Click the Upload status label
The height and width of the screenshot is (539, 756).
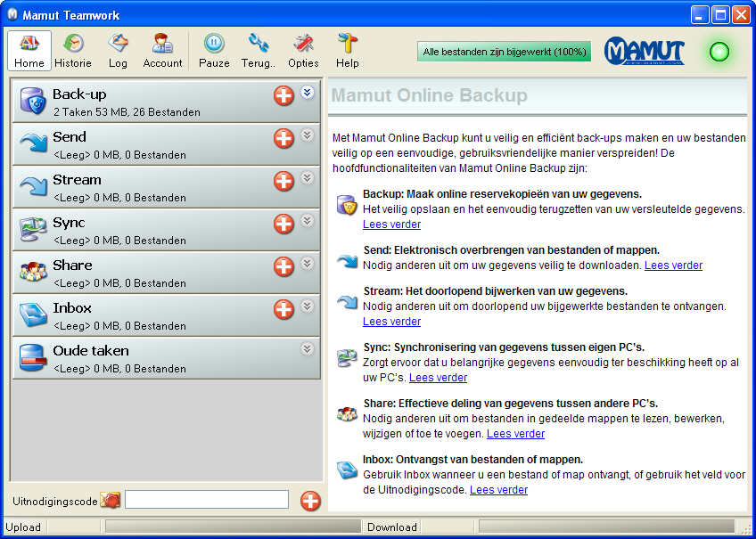pyautogui.click(x=23, y=527)
